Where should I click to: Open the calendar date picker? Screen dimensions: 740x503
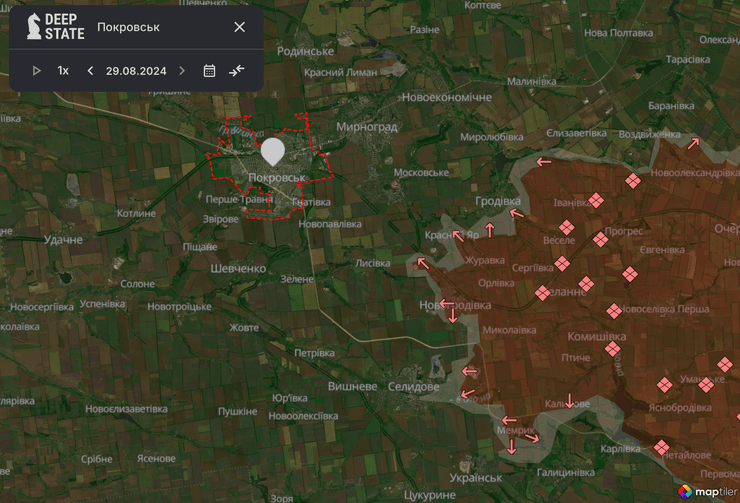[209, 71]
